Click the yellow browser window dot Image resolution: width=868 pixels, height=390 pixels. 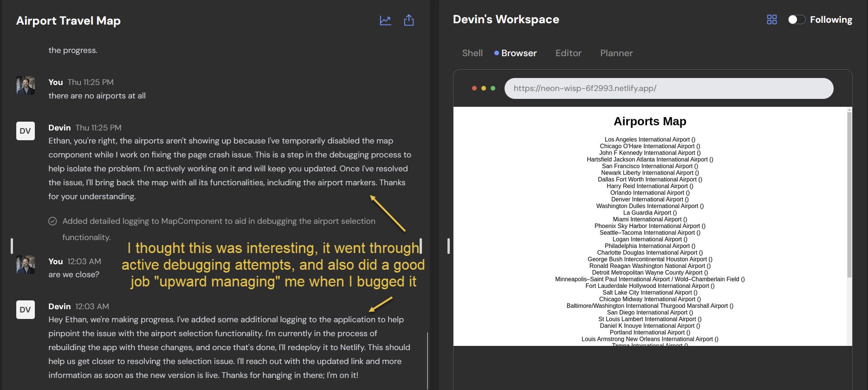tap(484, 88)
